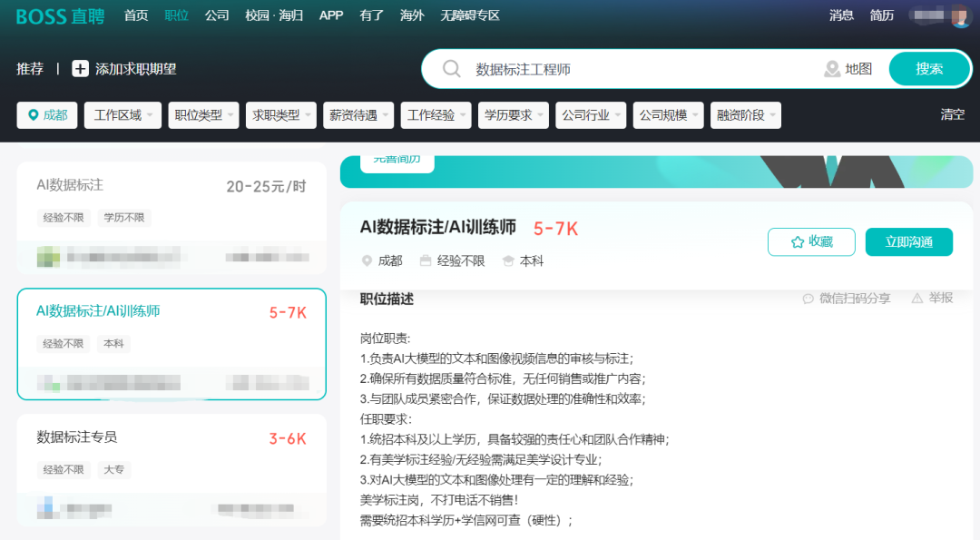Open the 职位 nav item
This screenshot has height=540, width=980.
176,15
